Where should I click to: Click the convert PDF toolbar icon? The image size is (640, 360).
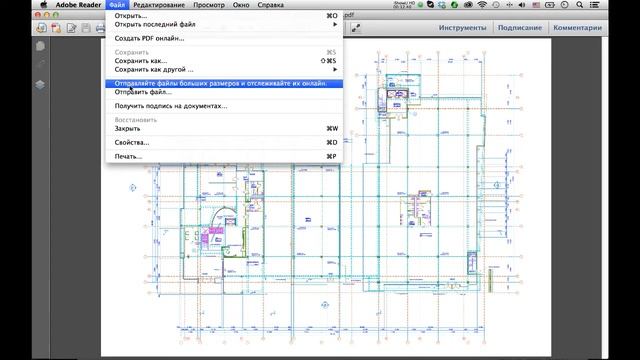pos(56,28)
